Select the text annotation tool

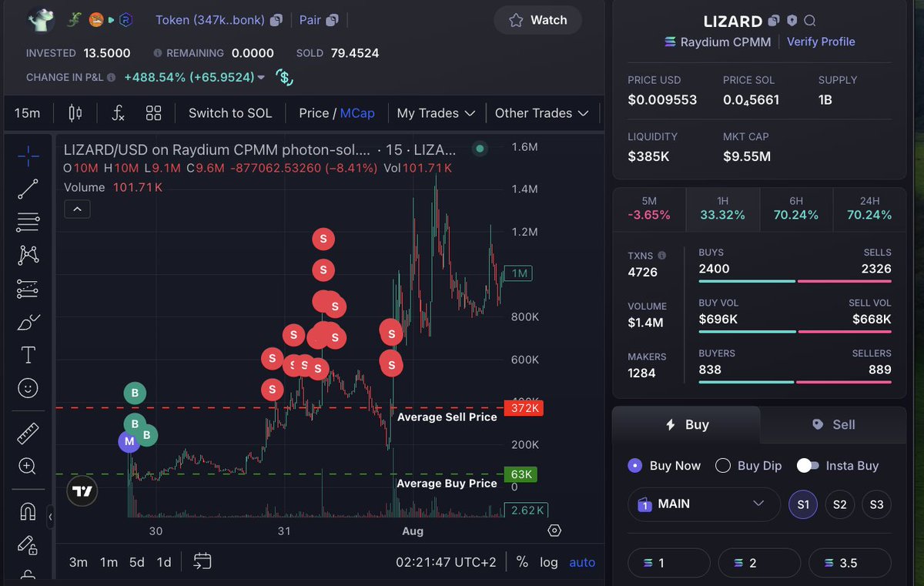[28, 355]
